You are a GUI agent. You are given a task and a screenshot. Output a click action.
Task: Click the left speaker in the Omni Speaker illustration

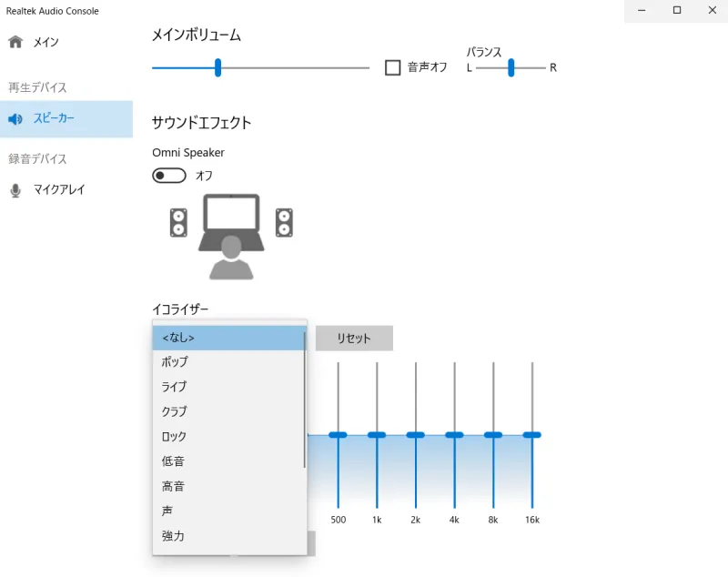pyautogui.click(x=179, y=221)
